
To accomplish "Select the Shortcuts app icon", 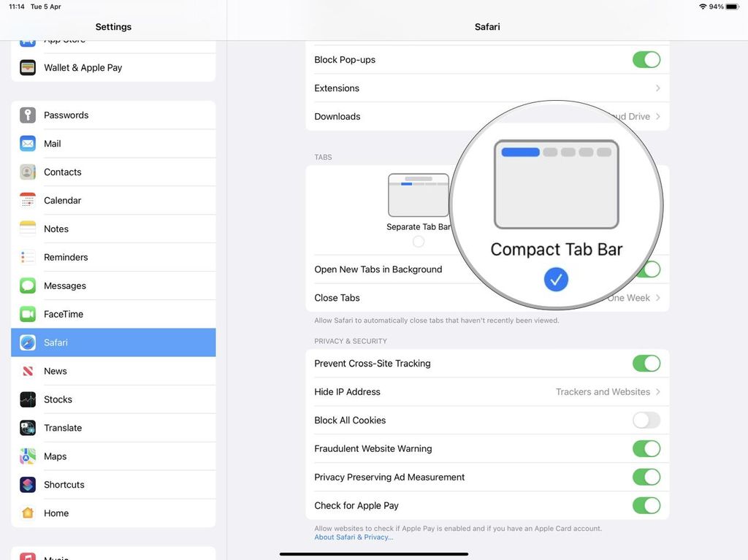I will [x=28, y=484].
